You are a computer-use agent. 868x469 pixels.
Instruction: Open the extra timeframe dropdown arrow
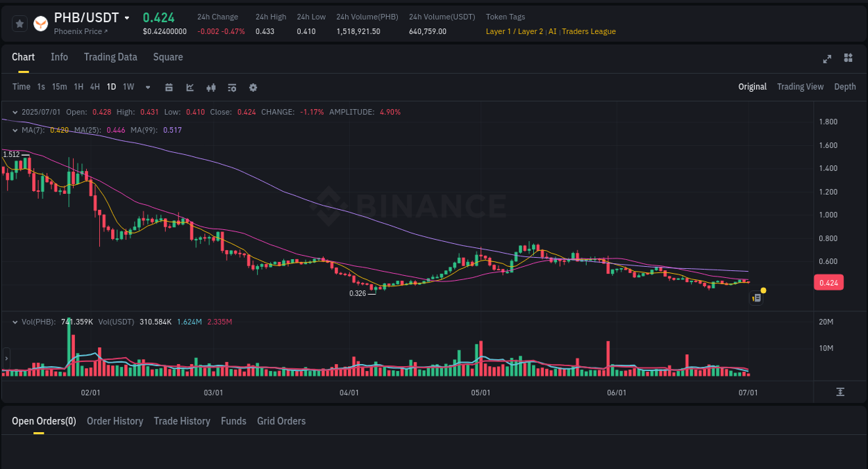pyautogui.click(x=147, y=87)
